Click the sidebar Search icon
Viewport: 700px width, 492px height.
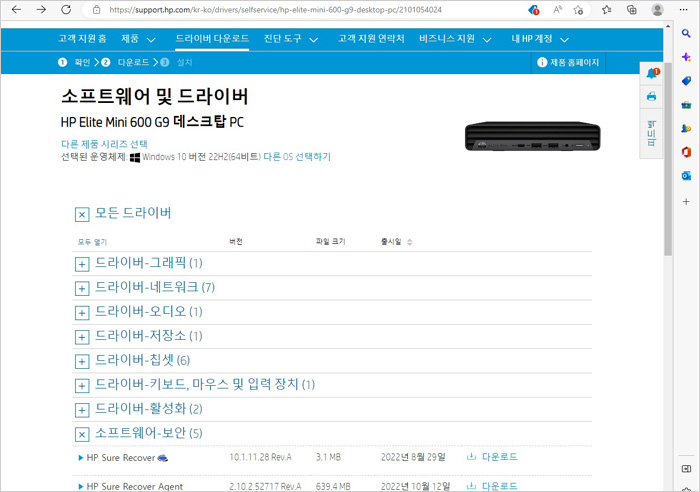point(686,33)
